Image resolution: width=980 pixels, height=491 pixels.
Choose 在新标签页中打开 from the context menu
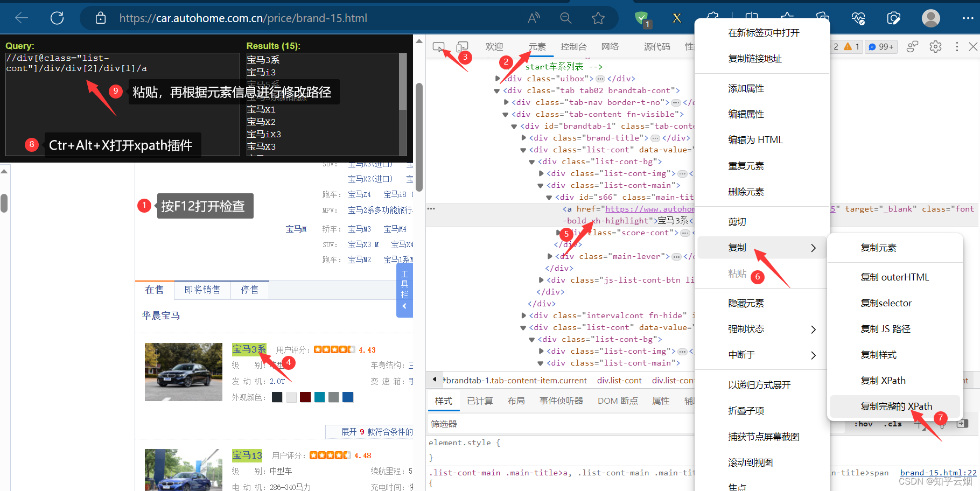pos(762,33)
